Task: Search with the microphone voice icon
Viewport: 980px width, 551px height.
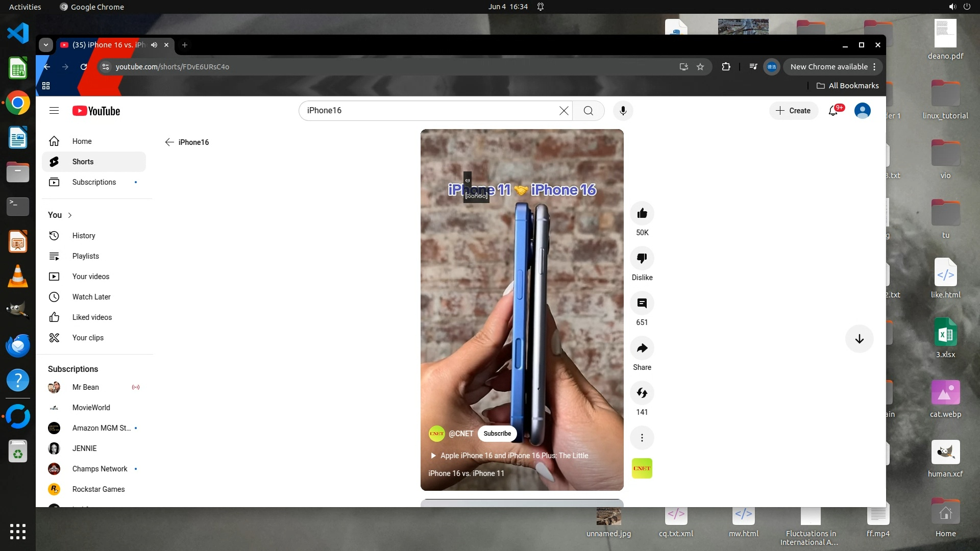Action: coord(623,111)
